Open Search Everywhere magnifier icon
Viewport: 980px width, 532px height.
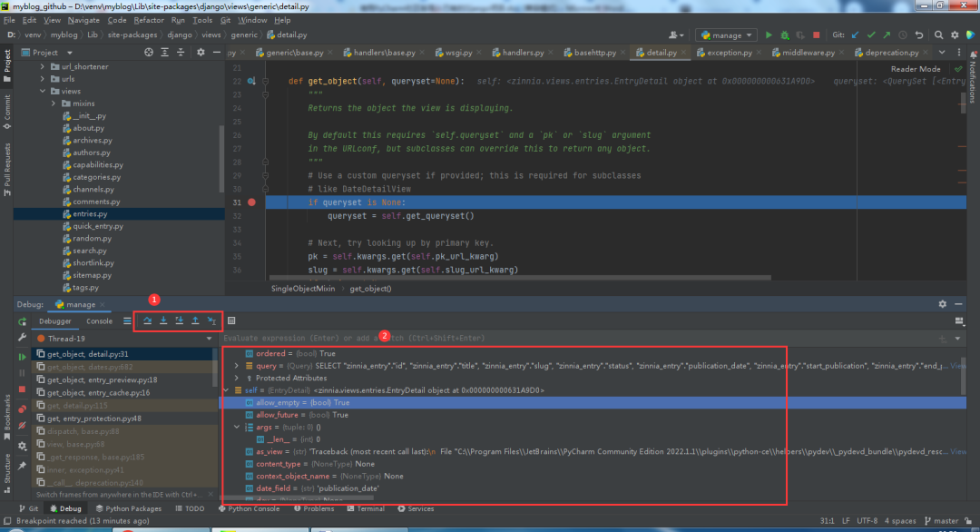939,35
